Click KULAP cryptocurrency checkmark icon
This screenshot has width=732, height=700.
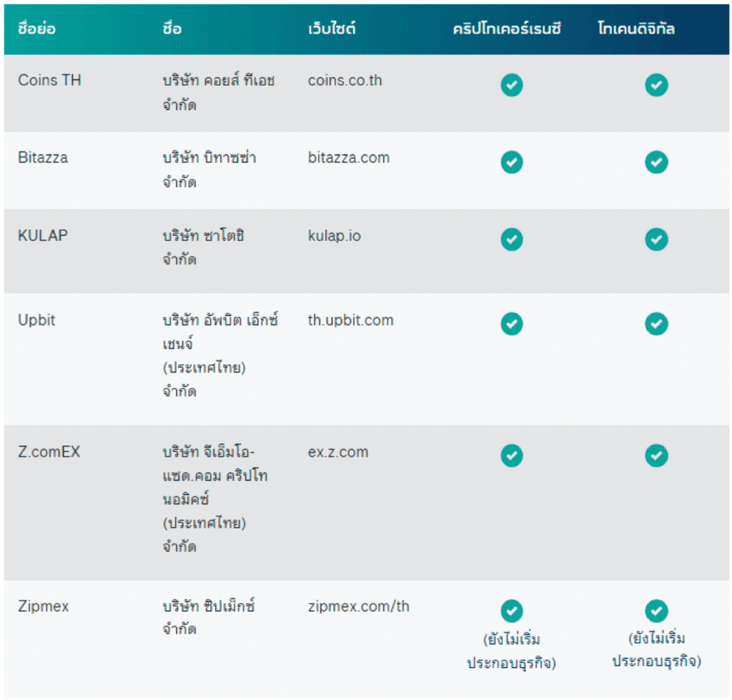(512, 240)
